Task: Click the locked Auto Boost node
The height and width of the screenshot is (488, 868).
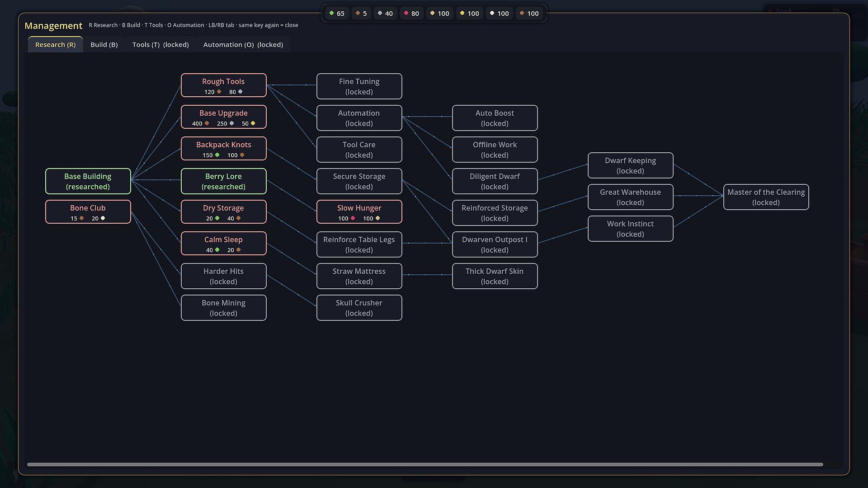Action: pyautogui.click(x=495, y=118)
